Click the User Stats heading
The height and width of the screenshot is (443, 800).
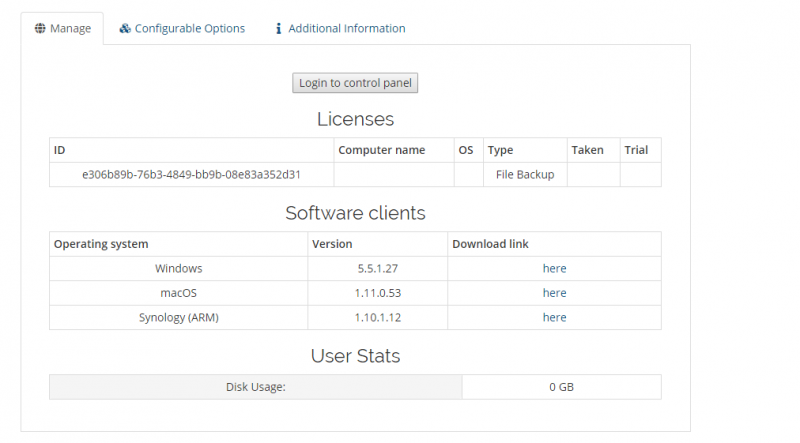point(355,356)
